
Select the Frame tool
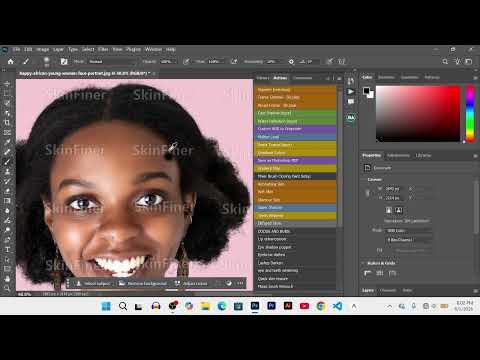click(7, 132)
